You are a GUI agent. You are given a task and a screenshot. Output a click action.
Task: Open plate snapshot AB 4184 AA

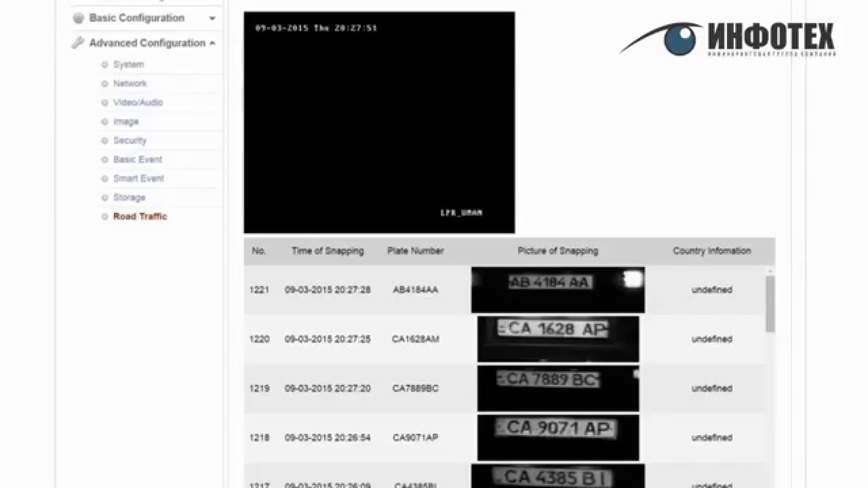[x=558, y=289]
